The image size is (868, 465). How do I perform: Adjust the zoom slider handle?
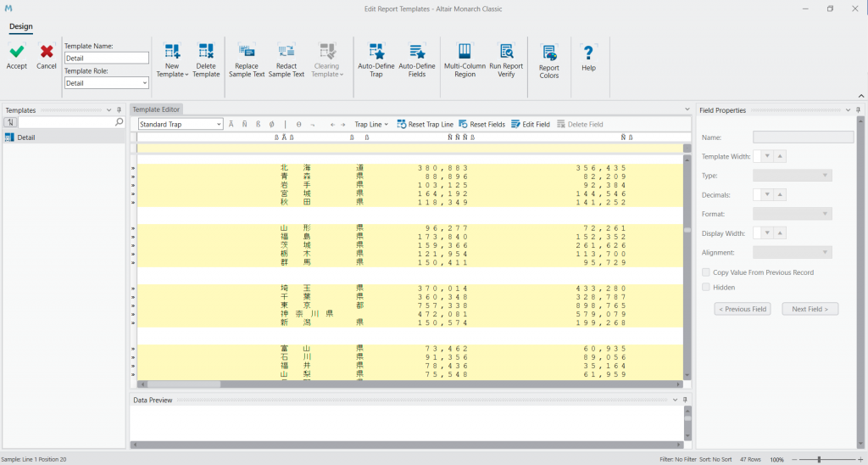[x=819, y=459]
